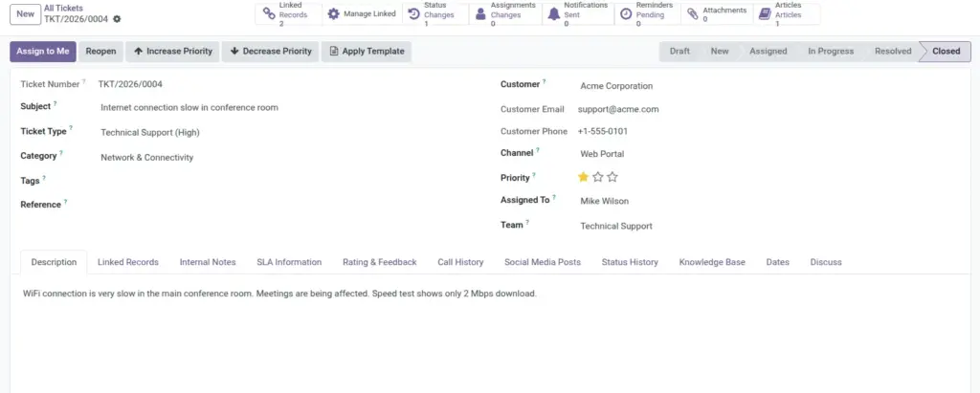Viewport: 980px width, 393px height.
Task: Show help tooltip for Team field
Action: [x=527, y=222]
